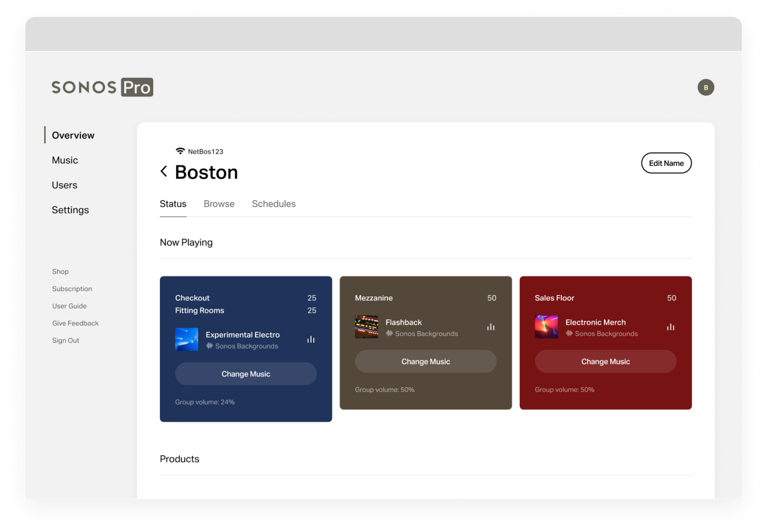Click the Mezzanine room name
Viewport: 767px width, 532px height.
(x=374, y=298)
